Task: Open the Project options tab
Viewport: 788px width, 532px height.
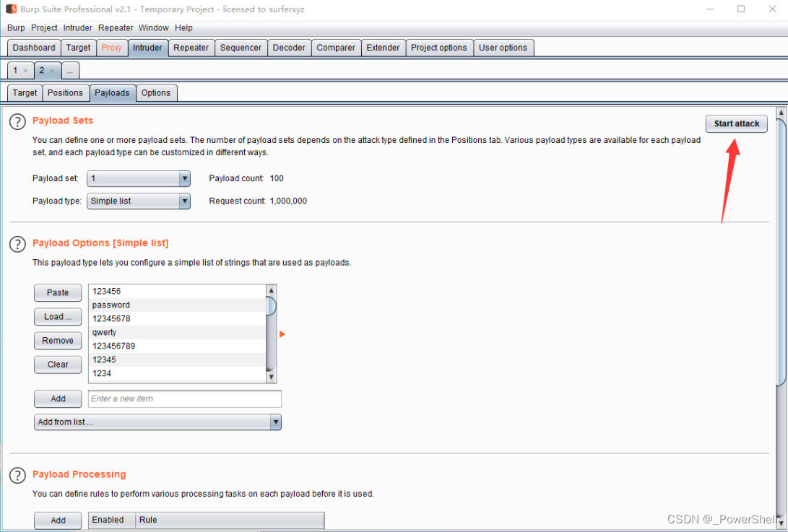Action: tap(438, 48)
